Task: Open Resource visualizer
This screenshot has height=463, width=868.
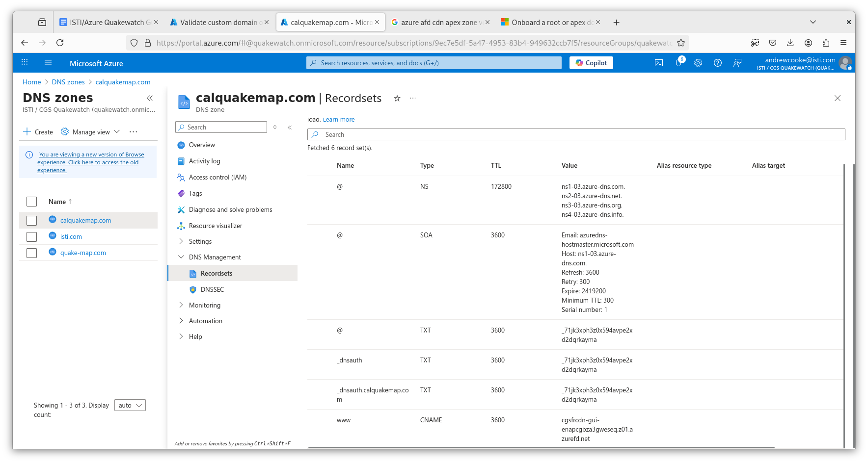Action: tap(216, 226)
